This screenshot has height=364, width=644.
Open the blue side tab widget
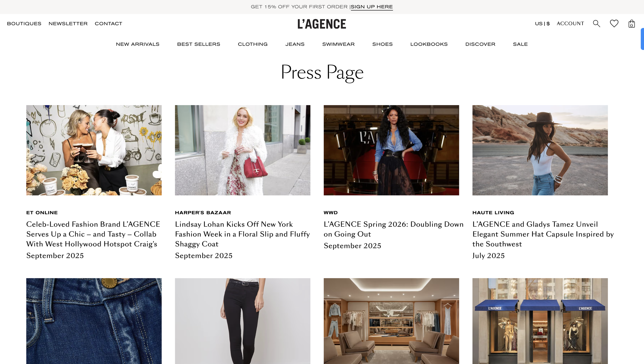tap(642, 39)
